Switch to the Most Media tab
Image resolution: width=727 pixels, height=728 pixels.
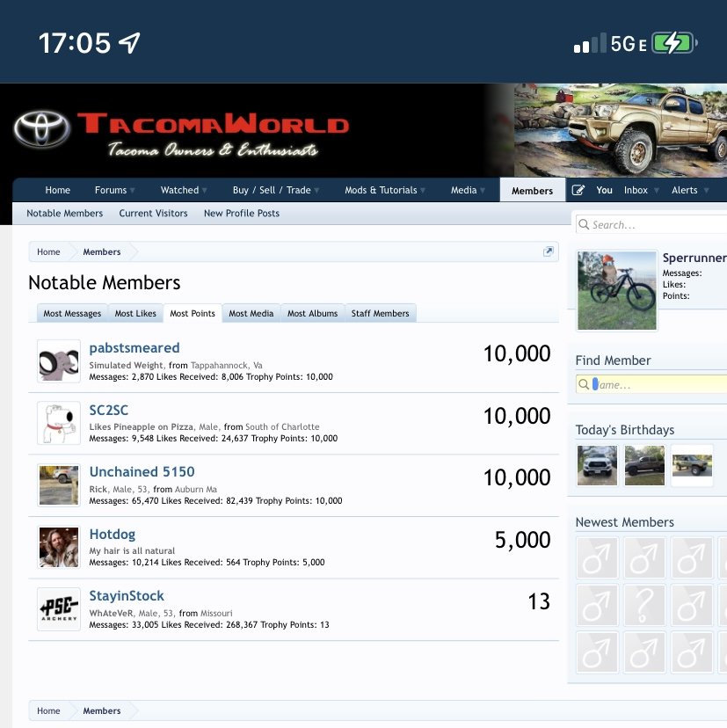coord(251,313)
